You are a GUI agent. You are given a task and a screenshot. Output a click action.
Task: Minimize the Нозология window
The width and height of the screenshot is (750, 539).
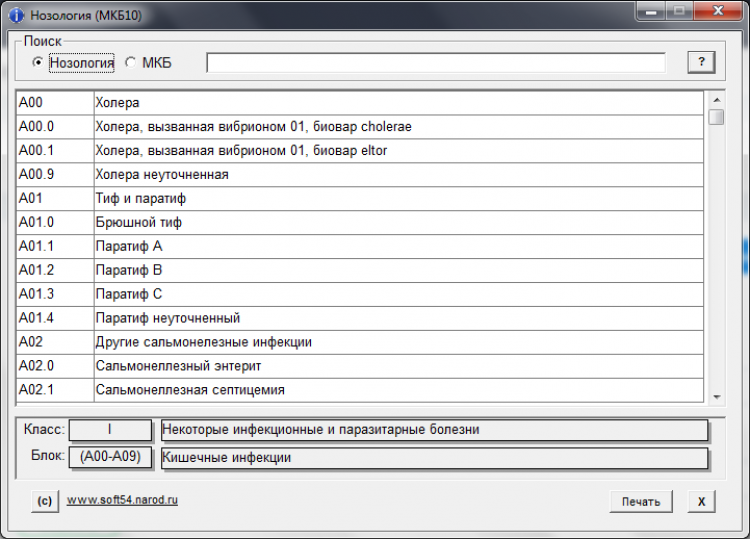click(651, 11)
